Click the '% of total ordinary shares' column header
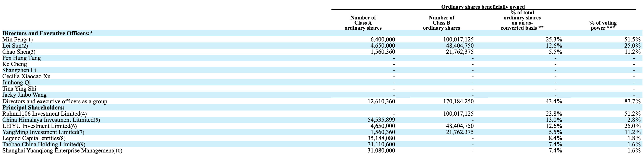 click(x=522, y=20)
